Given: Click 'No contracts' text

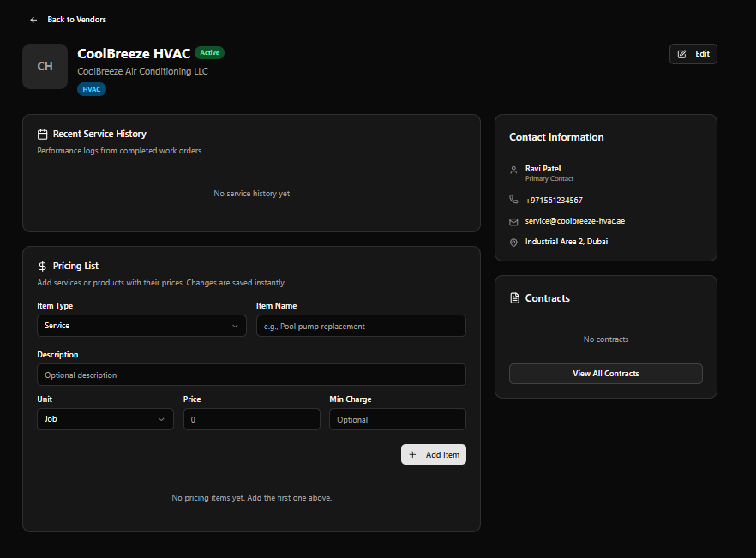Looking at the screenshot, I should coord(605,339).
